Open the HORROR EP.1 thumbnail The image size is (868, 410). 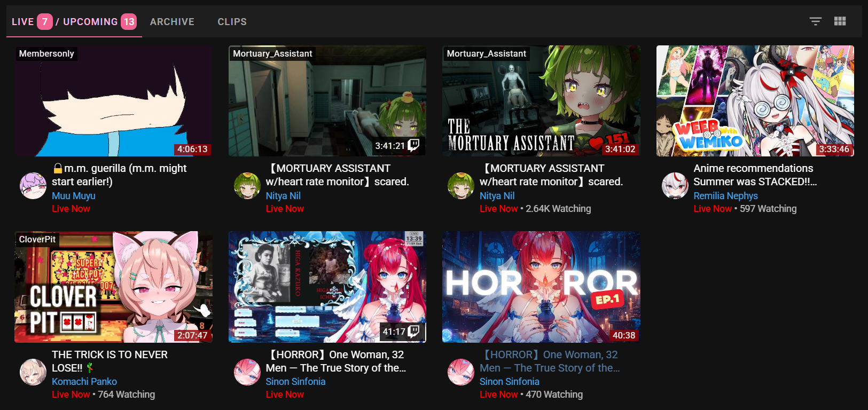(x=541, y=287)
